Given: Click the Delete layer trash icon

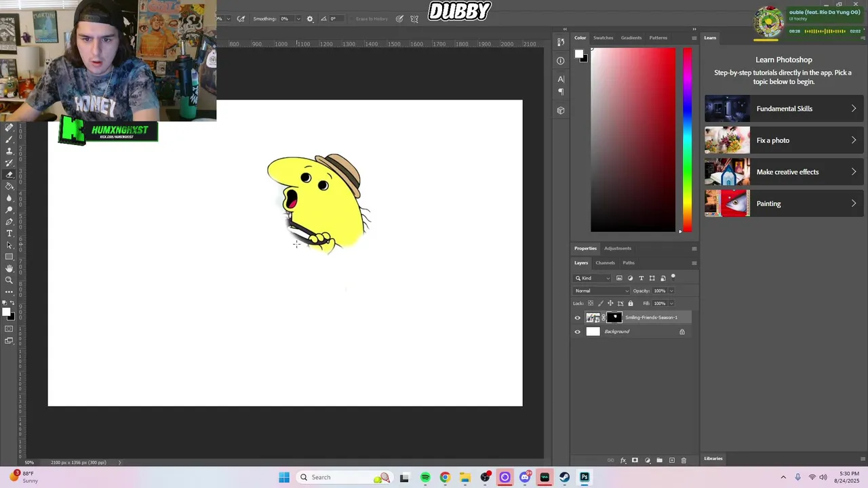Looking at the screenshot, I should click(684, 460).
